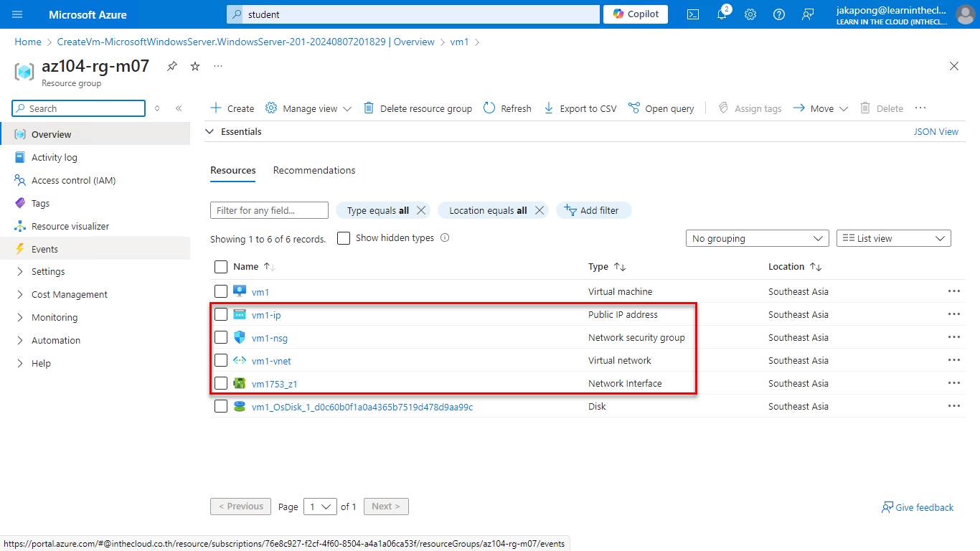Click Delete resource group
Image resolution: width=980 pixels, height=551 pixels.
point(418,108)
